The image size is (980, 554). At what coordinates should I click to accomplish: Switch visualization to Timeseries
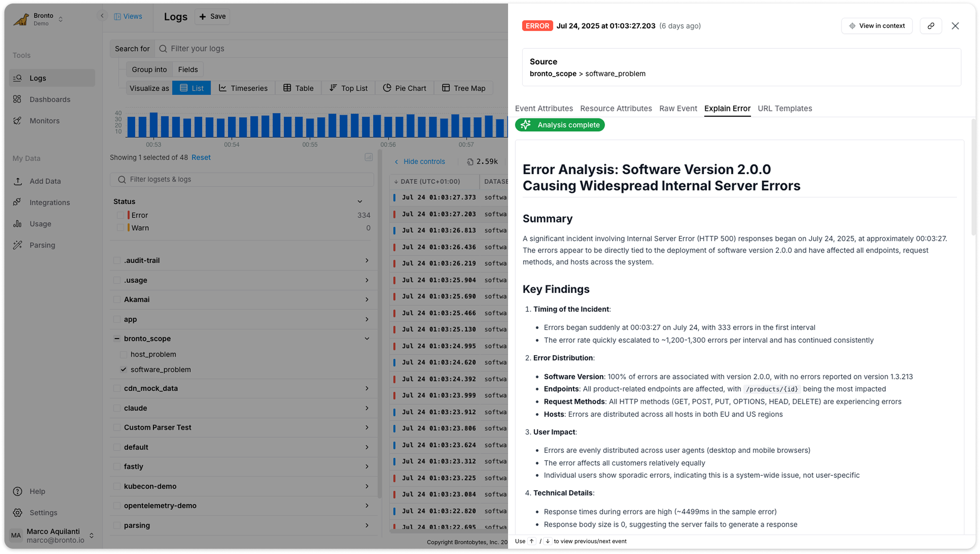point(243,88)
